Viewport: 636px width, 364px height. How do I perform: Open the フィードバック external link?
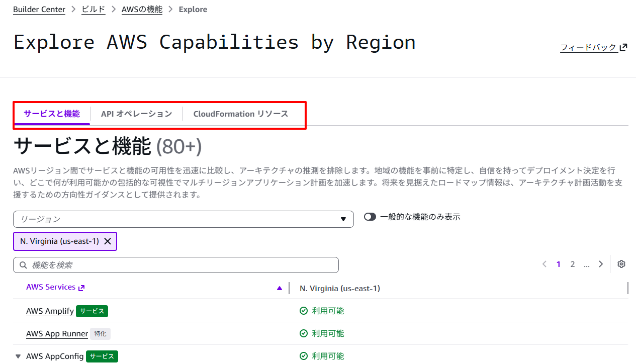pyautogui.click(x=594, y=47)
